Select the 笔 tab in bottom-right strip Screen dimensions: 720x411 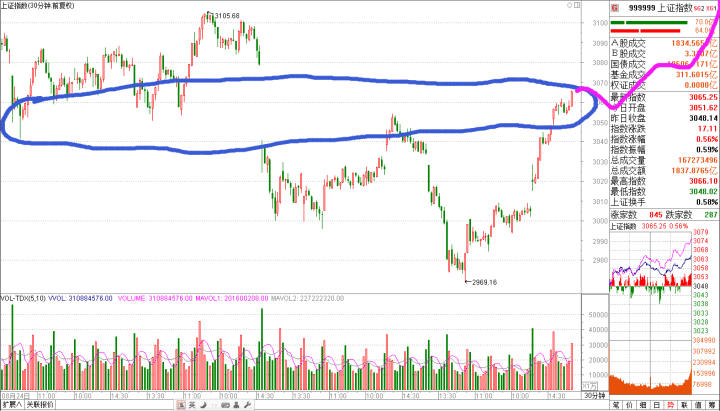click(617, 405)
